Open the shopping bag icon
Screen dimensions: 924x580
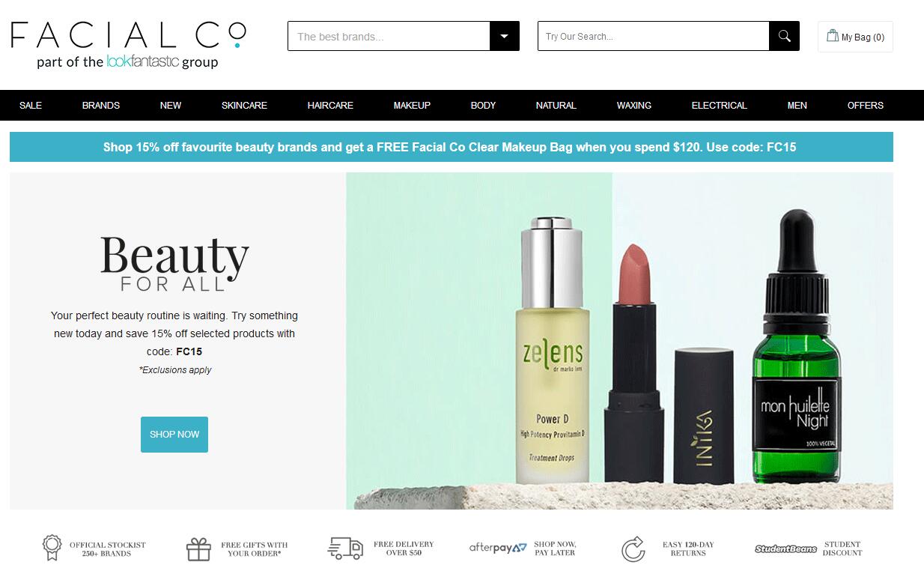point(832,35)
